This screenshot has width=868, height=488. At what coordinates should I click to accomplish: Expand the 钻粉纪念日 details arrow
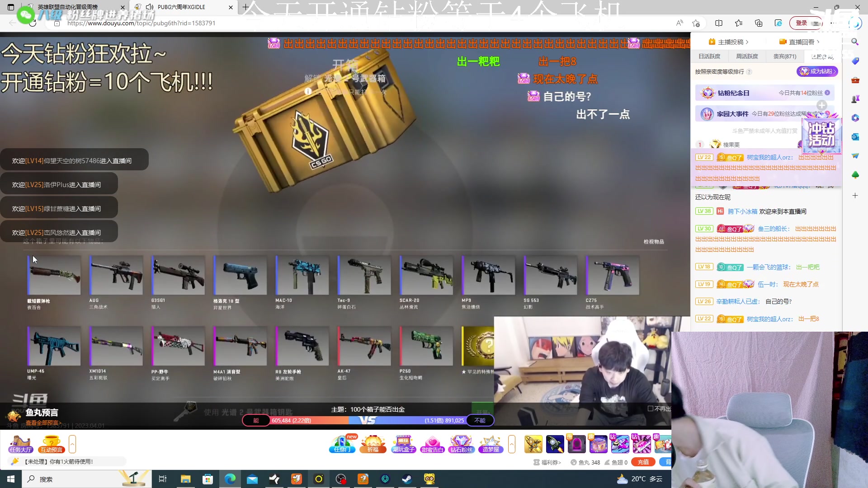click(827, 93)
